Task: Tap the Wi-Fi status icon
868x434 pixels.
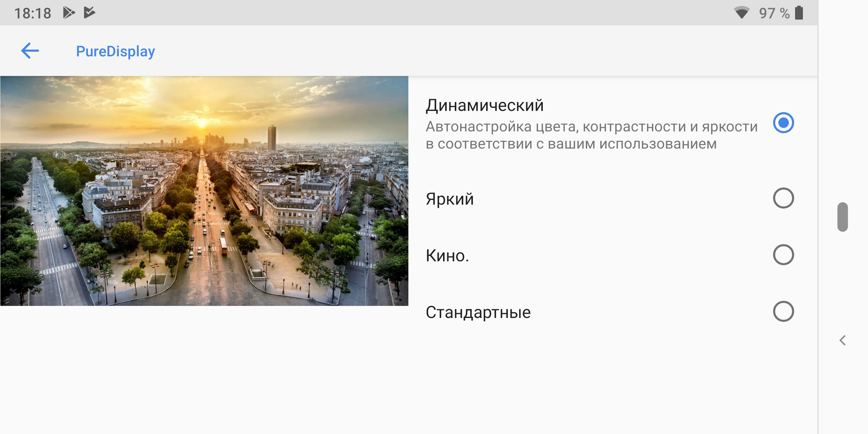Action: [741, 13]
